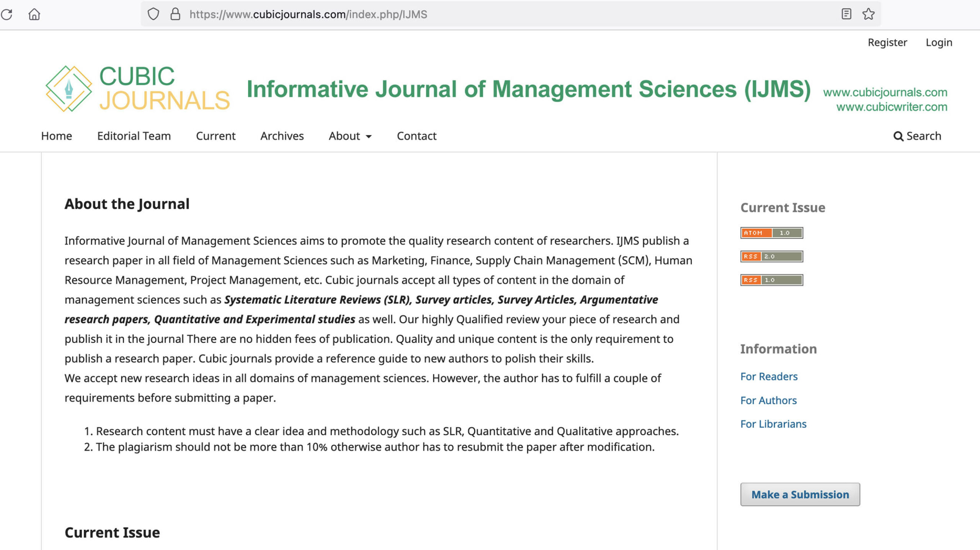Bookmark this page with the star icon
The width and height of the screenshot is (980, 550).
coord(868,14)
